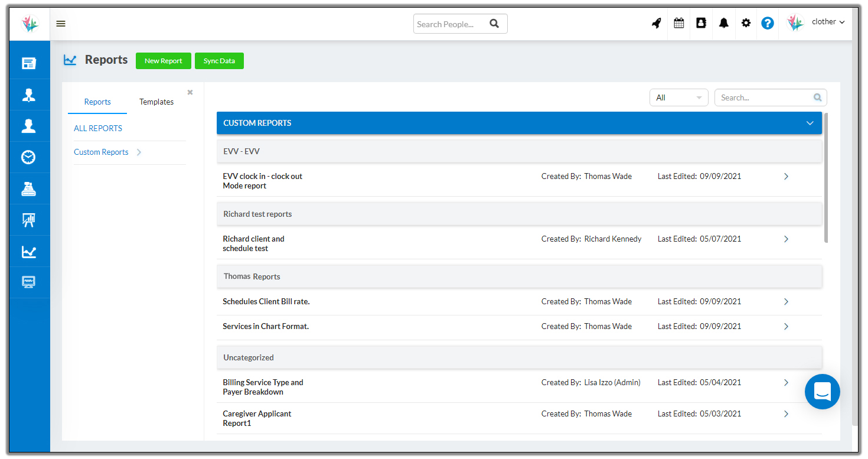Click the Sync Data button
Viewport: 868px width, 459px height.
(x=219, y=60)
